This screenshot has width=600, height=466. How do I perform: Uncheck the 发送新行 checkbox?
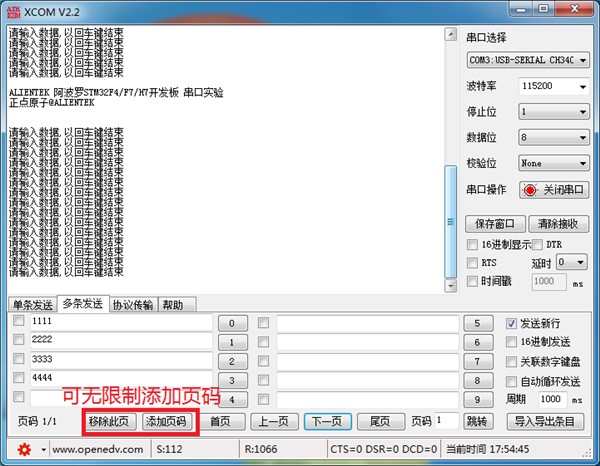511,324
